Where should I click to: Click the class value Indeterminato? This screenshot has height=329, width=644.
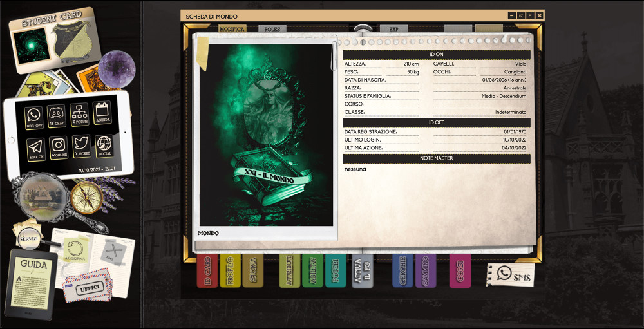coord(511,112)
